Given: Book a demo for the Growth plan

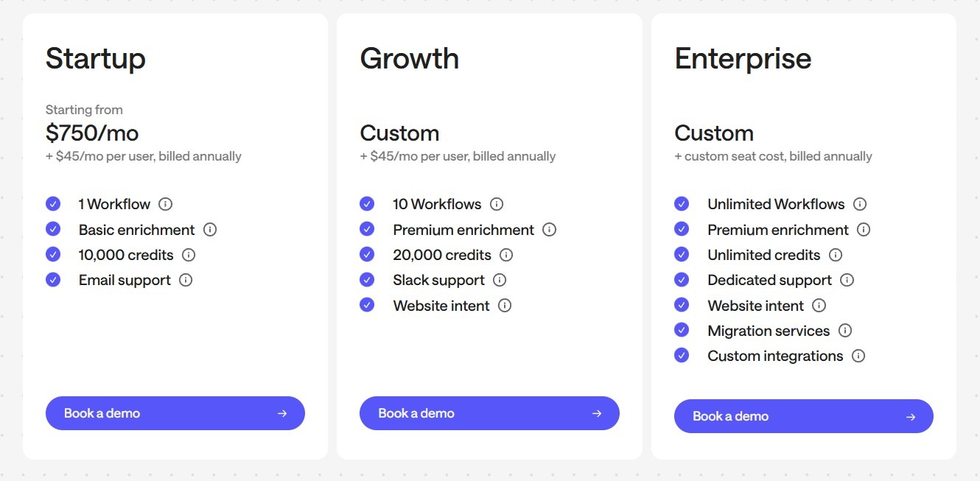Looking at the screenshot, I should (489, 413).
